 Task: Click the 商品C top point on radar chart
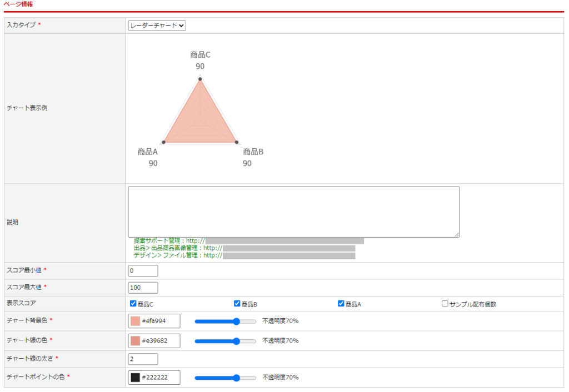[200, 78]
